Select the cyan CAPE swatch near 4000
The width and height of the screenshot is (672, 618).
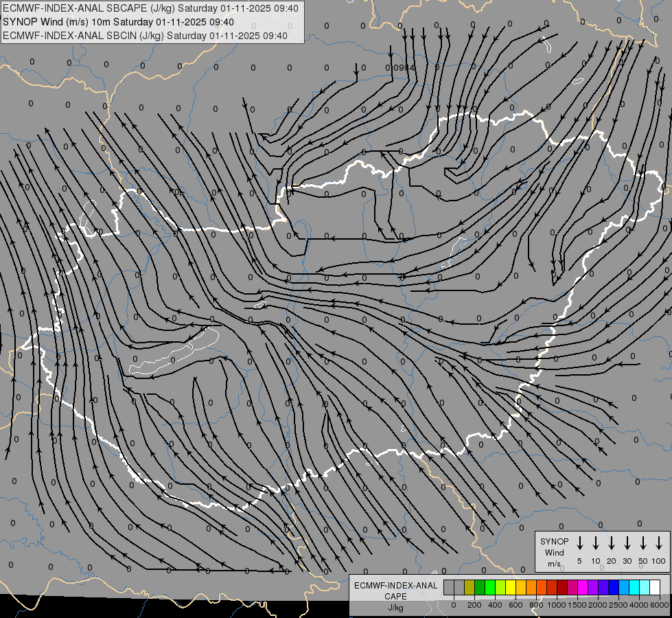[x=635, y=587]
